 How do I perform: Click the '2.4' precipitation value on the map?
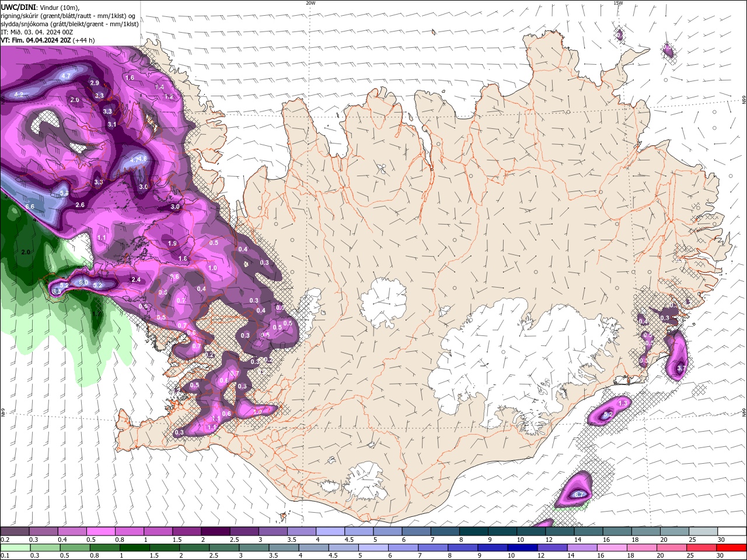point(136,280)
